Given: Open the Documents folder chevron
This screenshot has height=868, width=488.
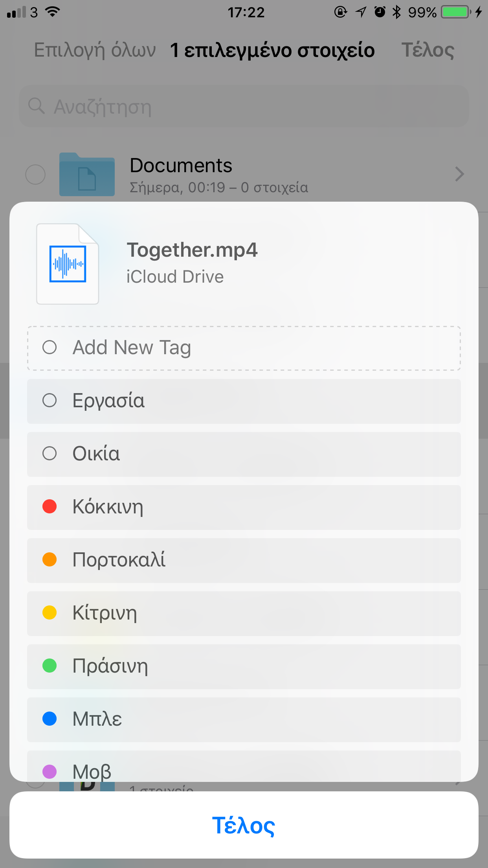Looking at the screenshot, I should 459,174.
